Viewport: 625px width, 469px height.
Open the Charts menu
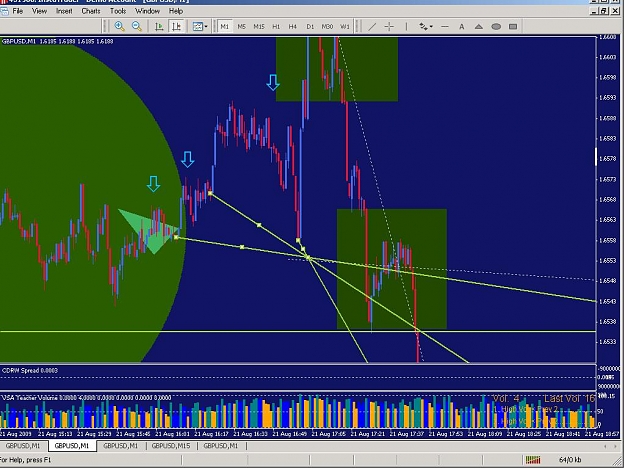(91, 11)
